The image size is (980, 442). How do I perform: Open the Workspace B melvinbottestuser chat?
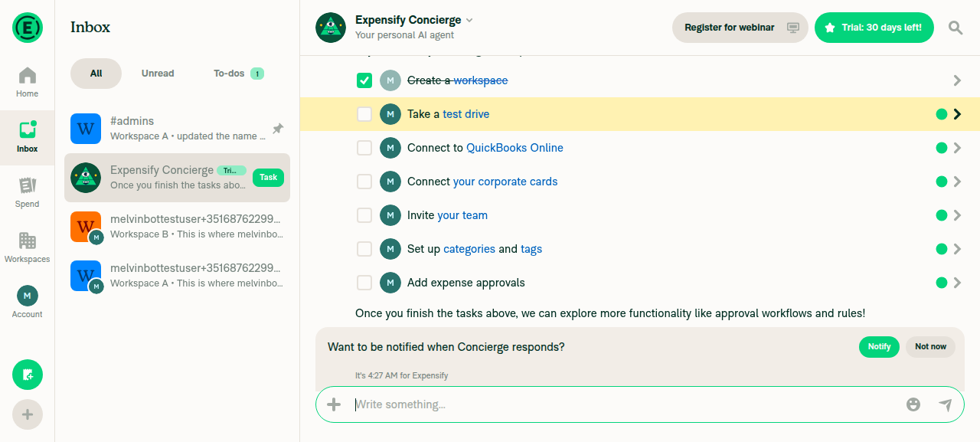(x=177, y=227)
